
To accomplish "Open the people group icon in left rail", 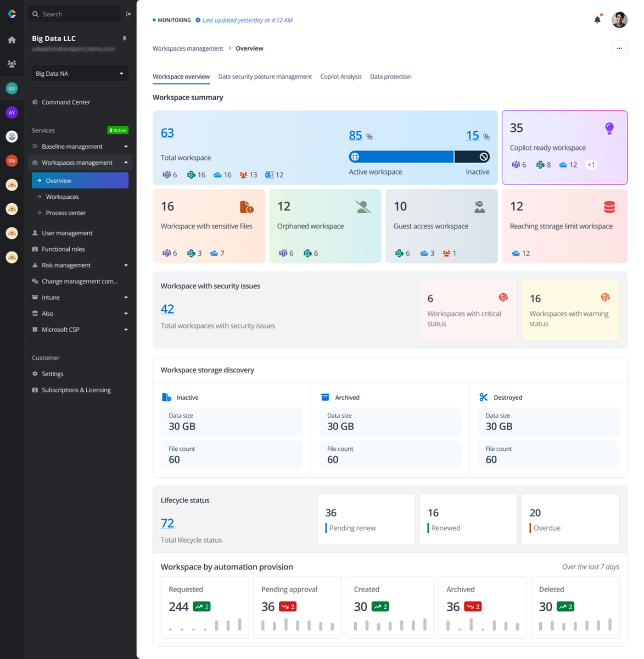I will tap(12, 64).
